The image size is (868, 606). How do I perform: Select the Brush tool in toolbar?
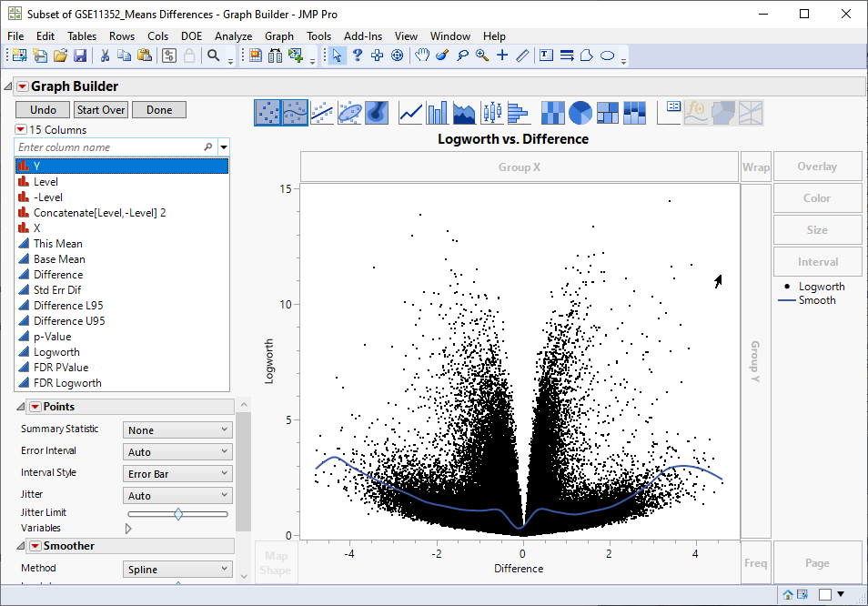point(442,56)
